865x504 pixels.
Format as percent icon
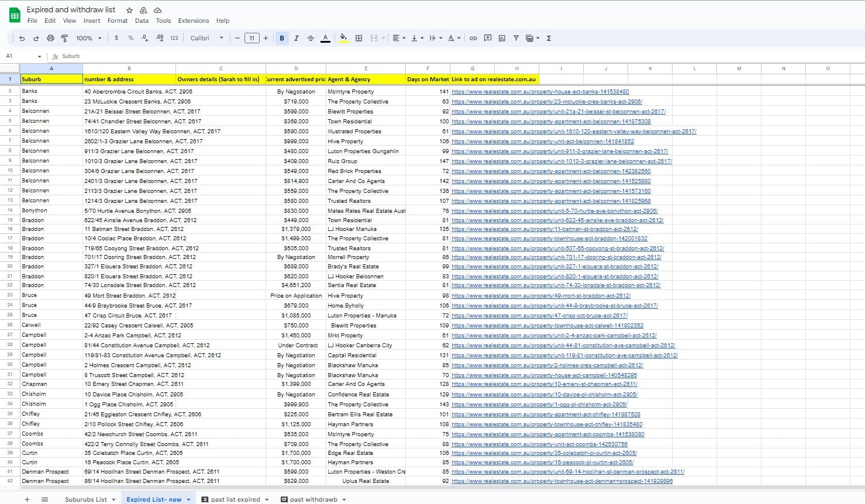point(130,38)
